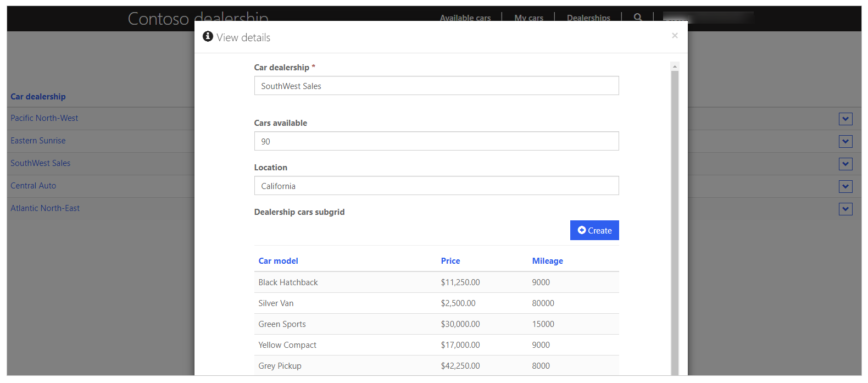Open the Eastern Sunrise dealership link
The width and height of the screenshot is (868, 383).
[x=38, y=141]
